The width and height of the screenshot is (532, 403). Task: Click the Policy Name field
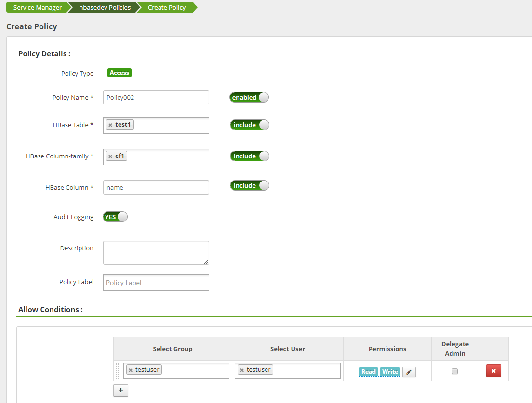[x=156, y=97]
